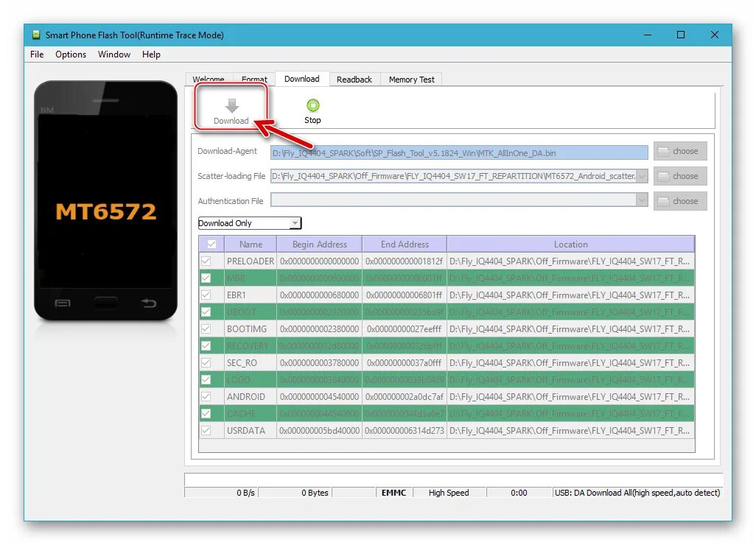Screen dimensions: 756x545
Task: Toggle the MBR checkbox
Action: pos(206,278)
